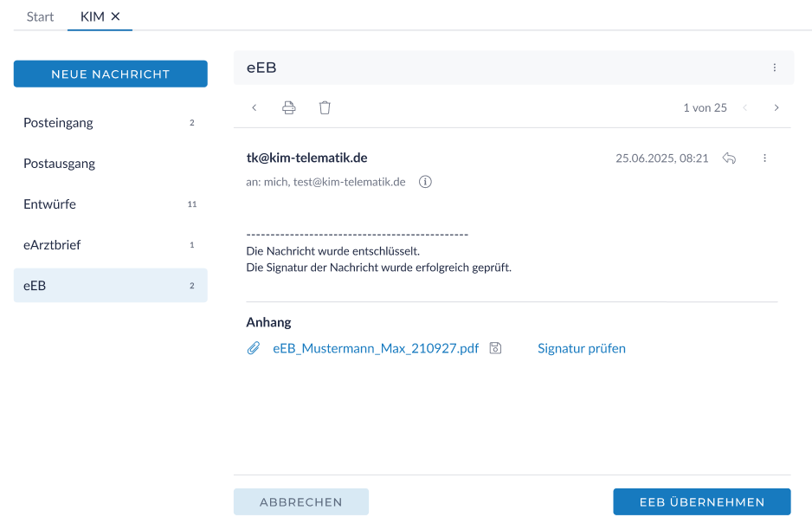This screenshot has width=812, height=517.
Task: Click the back arrow in the message toolbar
Action: (254, 108)
